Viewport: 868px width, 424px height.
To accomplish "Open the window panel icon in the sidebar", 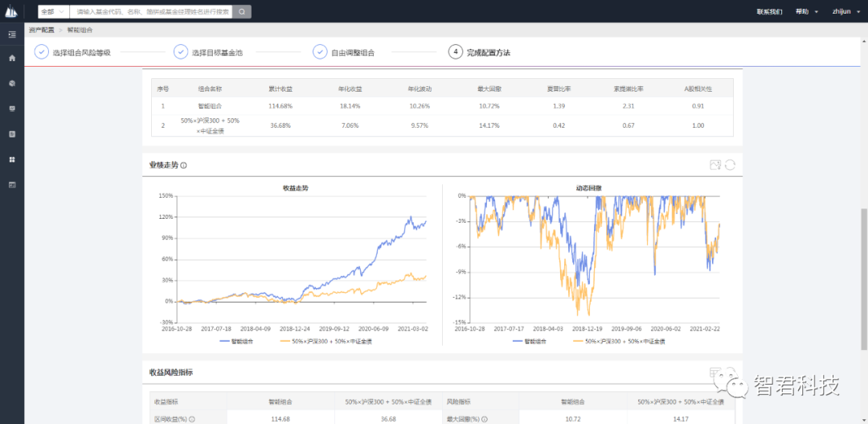I will pyautogui.click(x=12, y=184).
